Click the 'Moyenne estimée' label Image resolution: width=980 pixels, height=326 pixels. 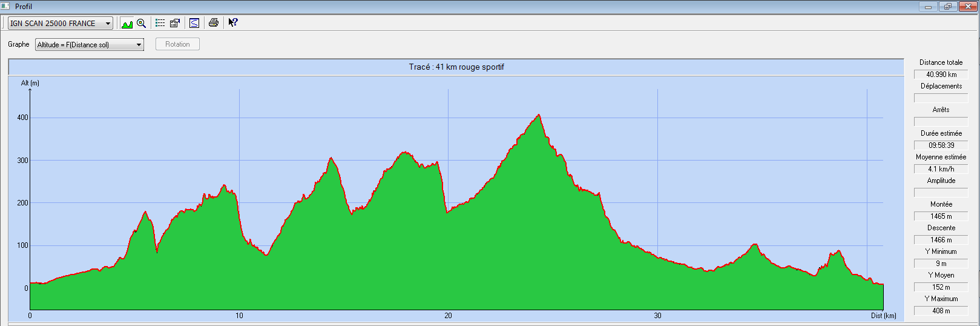941,157
